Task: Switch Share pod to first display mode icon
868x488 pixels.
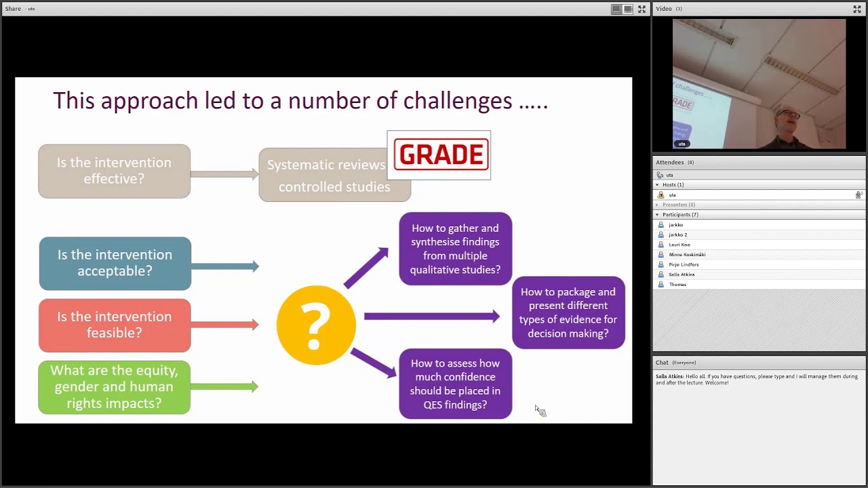Action: click(x=616, y=9)
